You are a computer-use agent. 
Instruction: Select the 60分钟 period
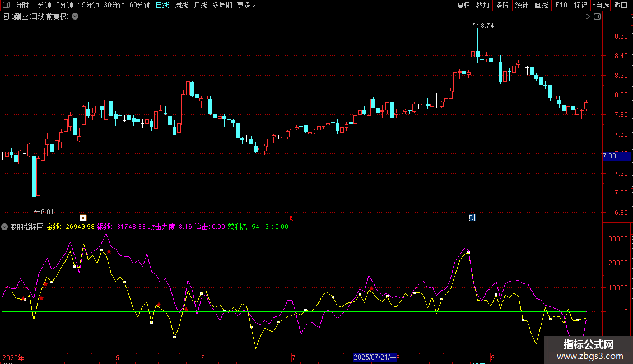pos(140,5)
